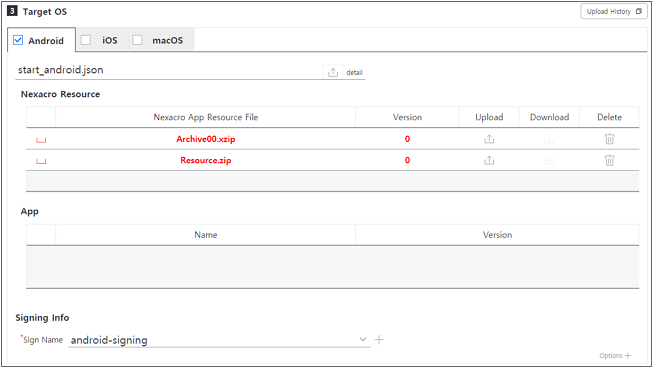Expand the Options section
The height and width of the screenshot is (367, 652).
(x=615, y=356)
